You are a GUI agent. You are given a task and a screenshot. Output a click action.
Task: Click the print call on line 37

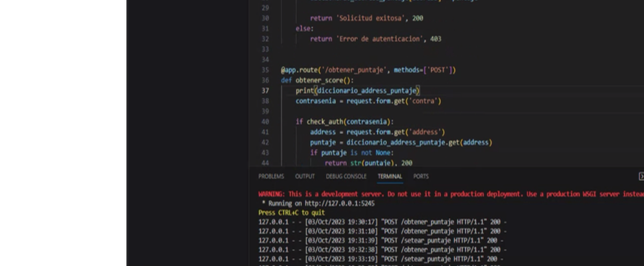[x=304, y=90]
